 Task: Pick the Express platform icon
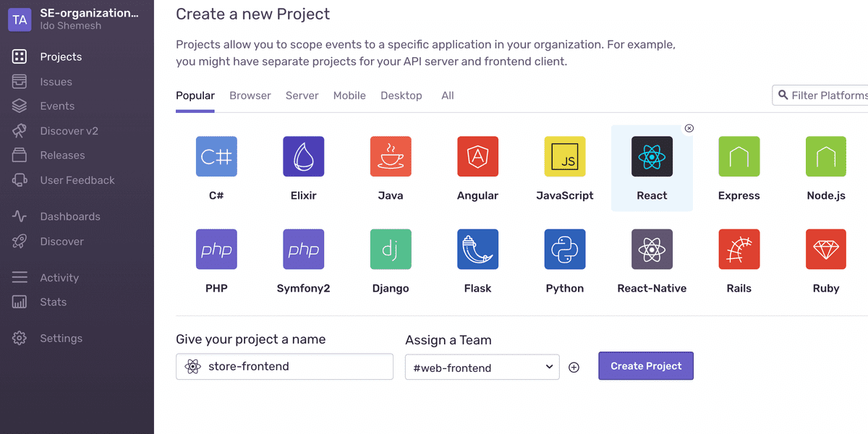739,156
